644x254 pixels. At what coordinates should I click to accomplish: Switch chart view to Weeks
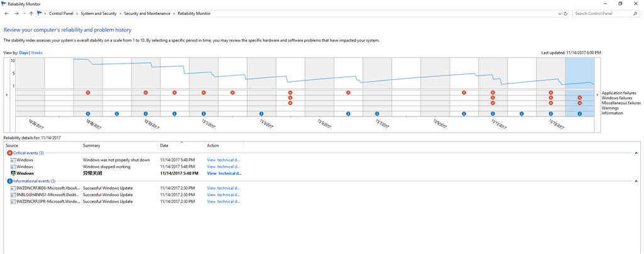point(37,53)
